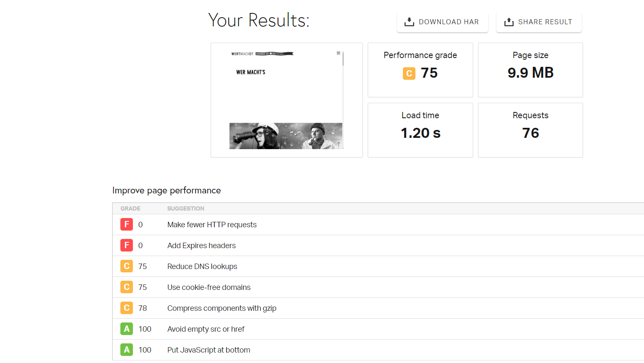Click the download icon in Download HAR
Image resolution: width=644 pixels, height=363 pixels.
409,22
